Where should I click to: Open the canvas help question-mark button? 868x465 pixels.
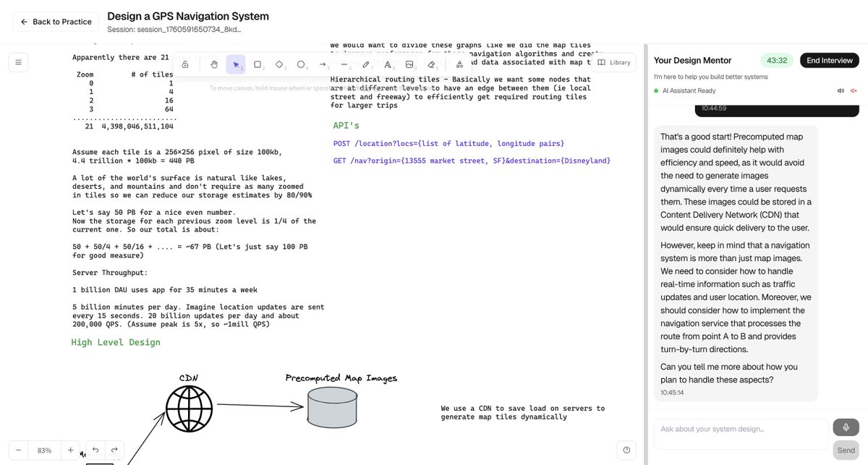coord(626,450)
